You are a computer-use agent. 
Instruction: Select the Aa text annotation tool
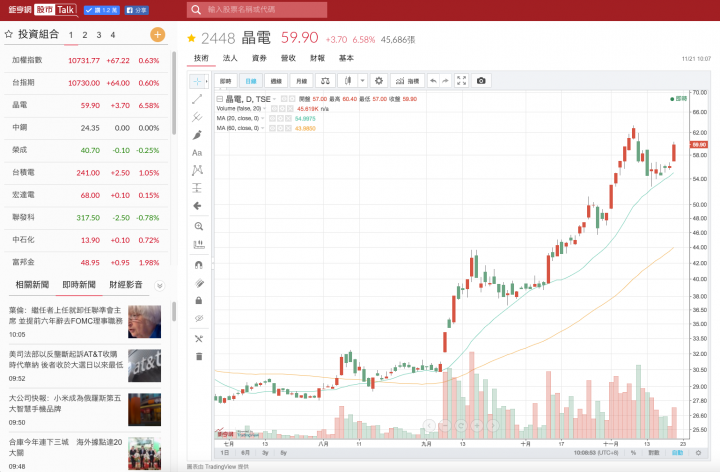tap(197, 153)
